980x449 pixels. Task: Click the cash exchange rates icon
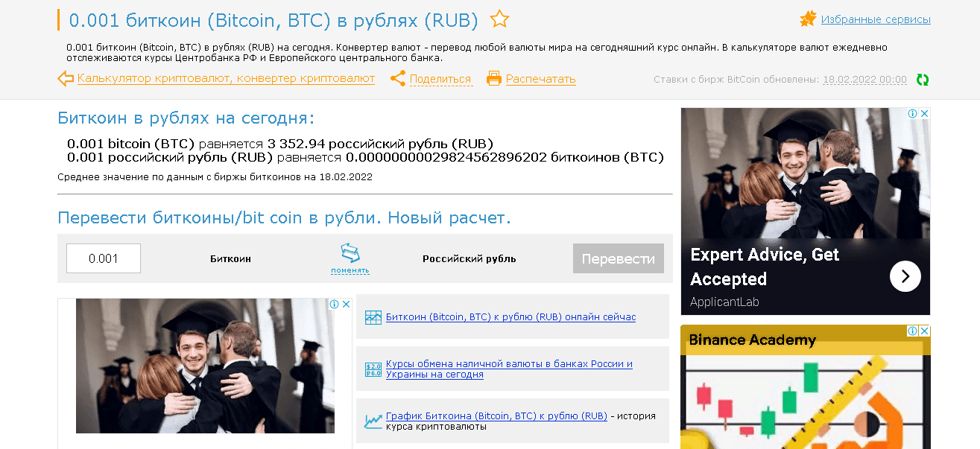pyautogui.click(x=373, y=369)
